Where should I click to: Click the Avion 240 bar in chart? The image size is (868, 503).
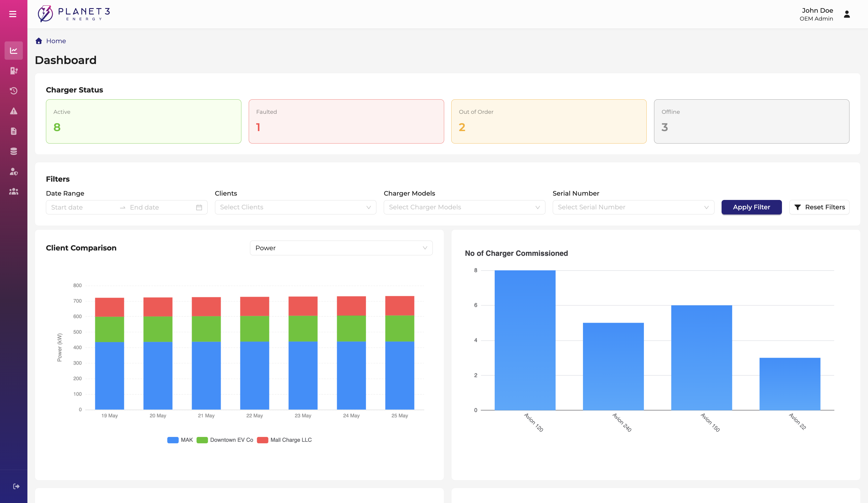[613, 367]
